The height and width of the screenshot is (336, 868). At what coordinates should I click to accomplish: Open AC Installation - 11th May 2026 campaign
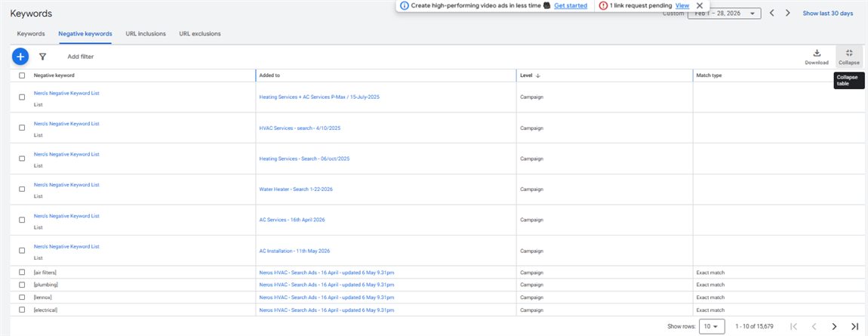tap(294, 251)
